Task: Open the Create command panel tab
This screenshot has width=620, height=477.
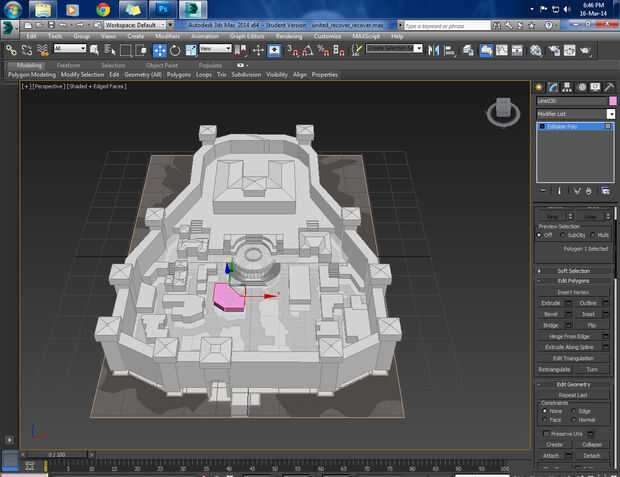Action: (539, 88)
